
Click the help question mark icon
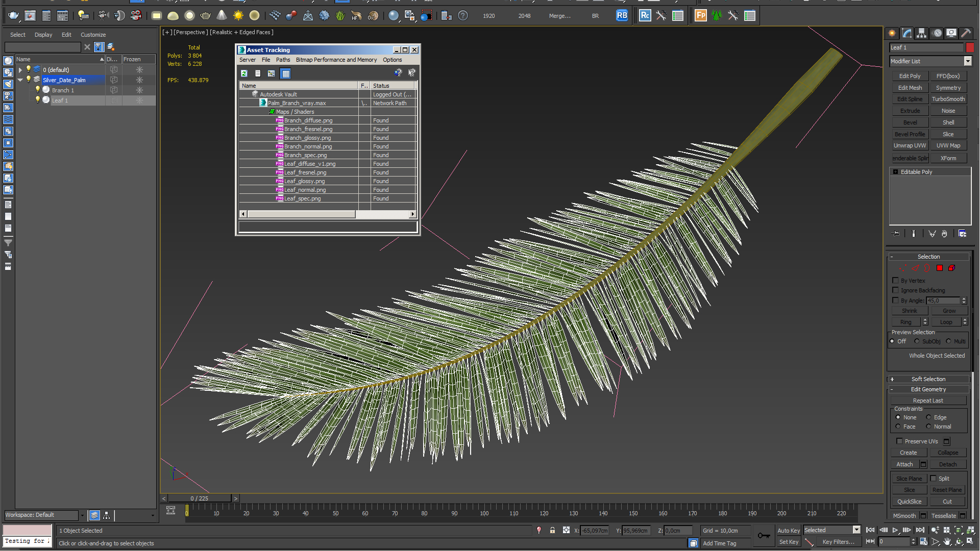point(463,16)
